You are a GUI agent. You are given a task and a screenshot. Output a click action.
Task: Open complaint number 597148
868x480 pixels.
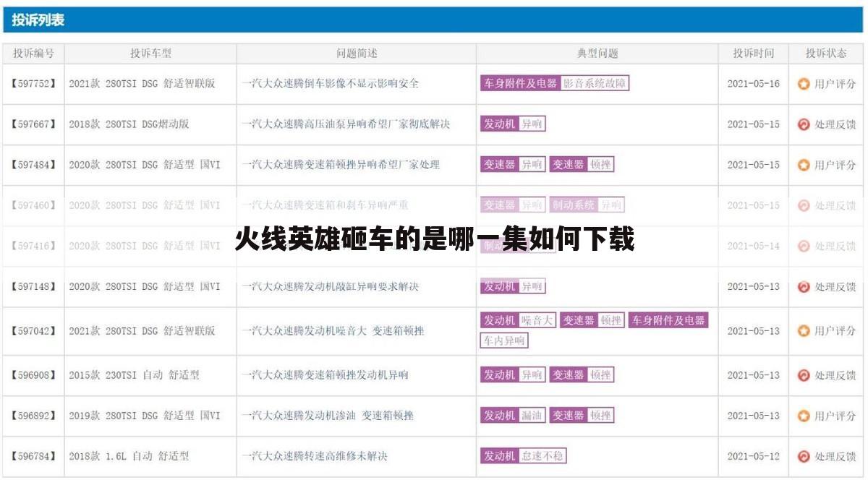(33, 287)
